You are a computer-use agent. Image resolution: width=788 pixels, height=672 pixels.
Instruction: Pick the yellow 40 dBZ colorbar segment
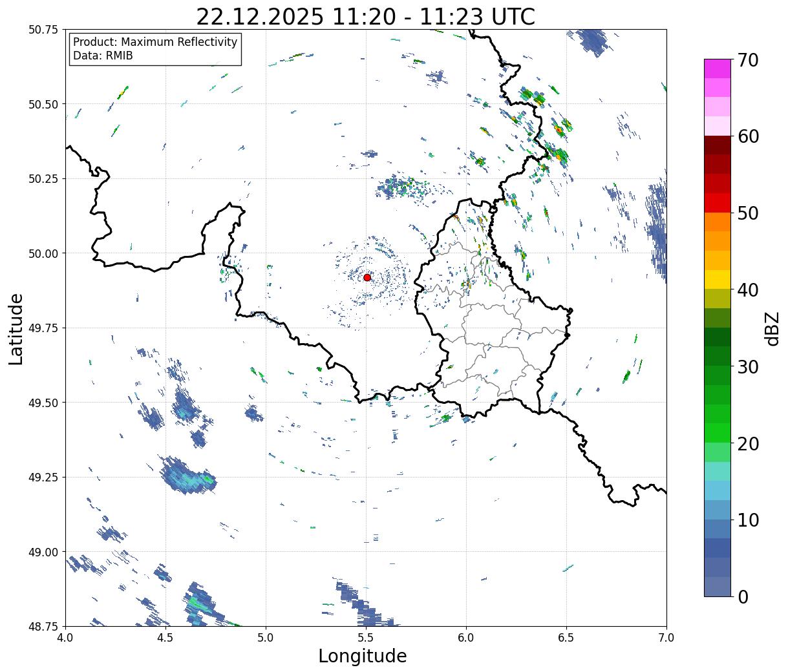(x=718, y=279)
